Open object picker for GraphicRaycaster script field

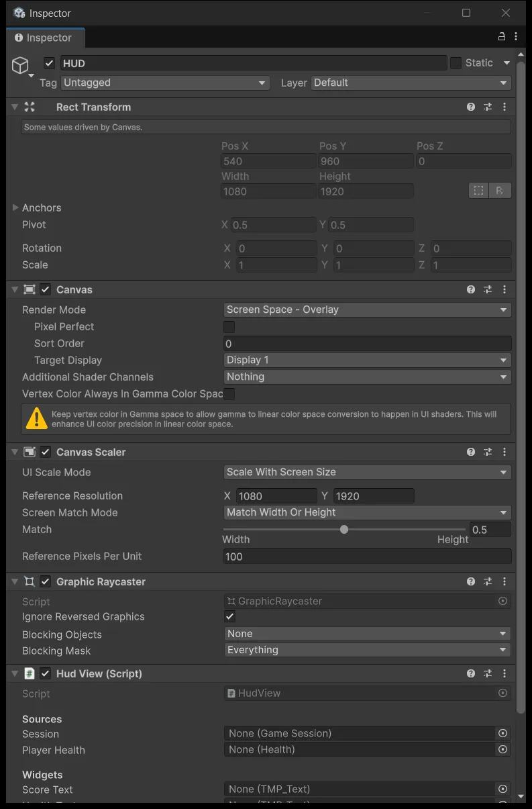[502, 601]
